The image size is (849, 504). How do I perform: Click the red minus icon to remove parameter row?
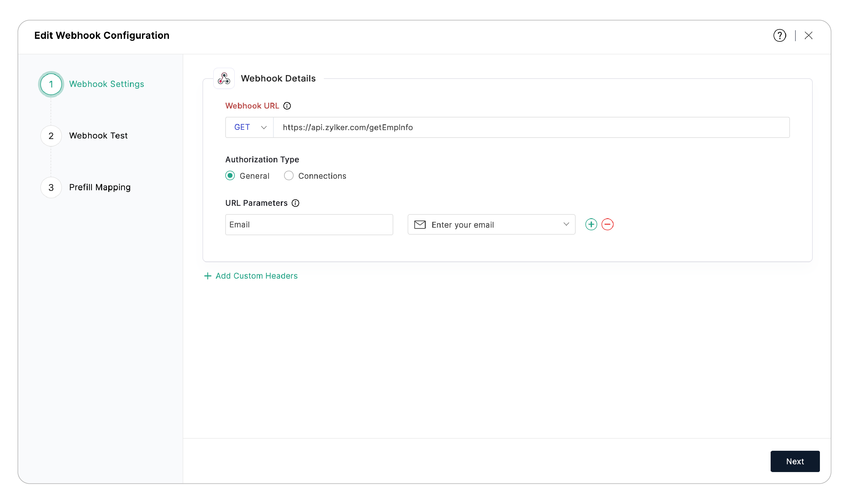pos(608,225)
